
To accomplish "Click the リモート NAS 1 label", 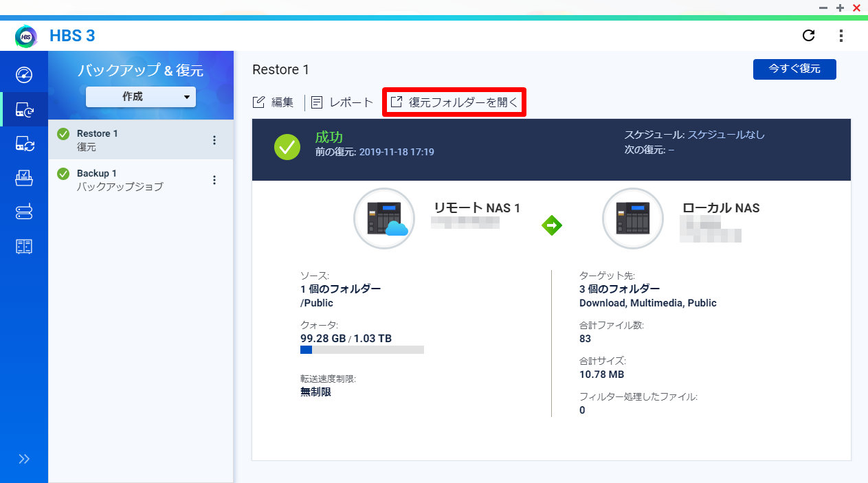I will pos(477,207).
